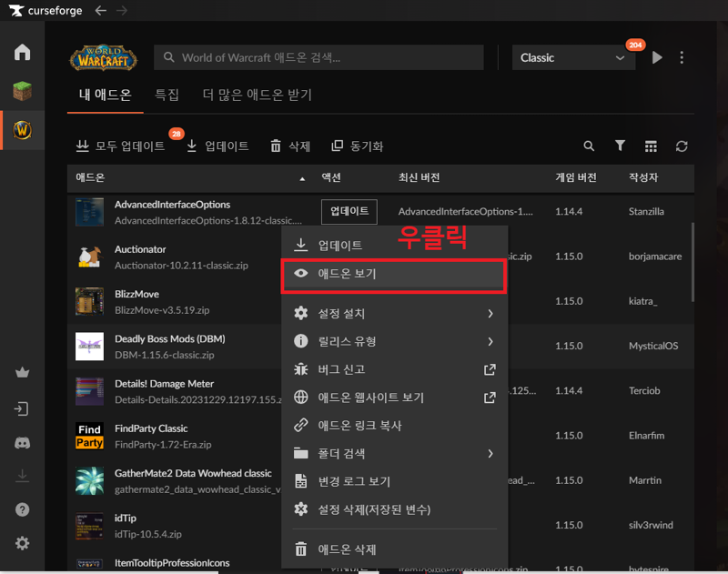
Task: Click the 동기화 toolbar button
Action: [358, 146]
